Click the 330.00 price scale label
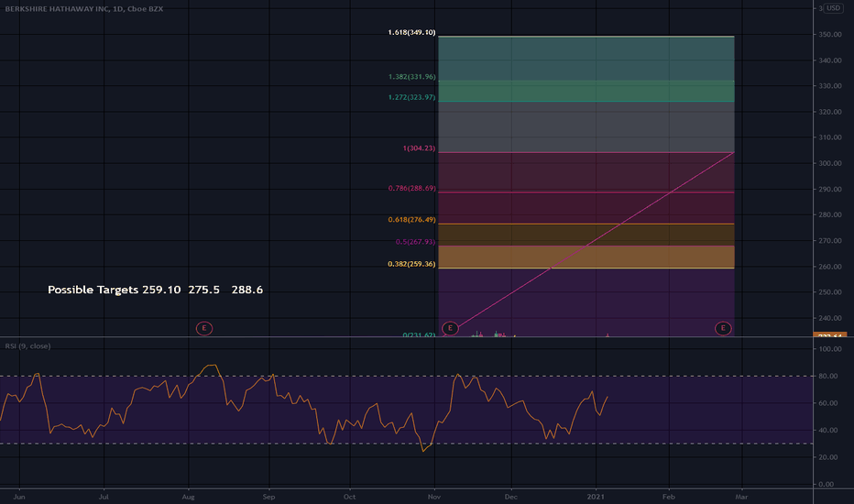Image resolution: width=854 pixels, height=504 pixels. pyautogui.click(x=830, y=86)
